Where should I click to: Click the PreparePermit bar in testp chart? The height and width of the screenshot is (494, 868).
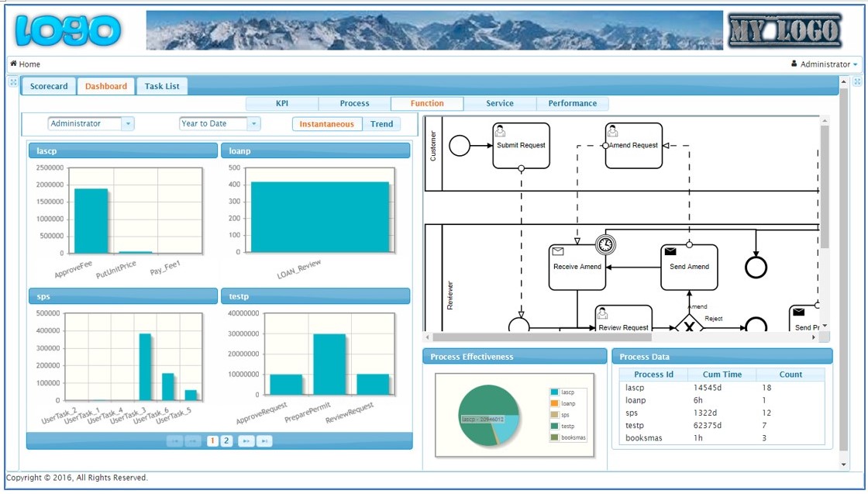pyautogui.click(x=329, y=364)
